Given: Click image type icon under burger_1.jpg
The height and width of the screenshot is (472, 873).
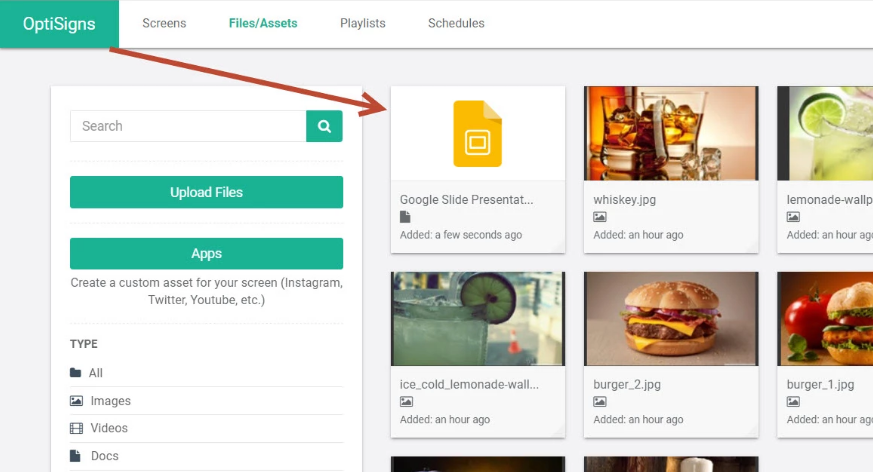Looking at the screenshot, I should coord(793,402).
